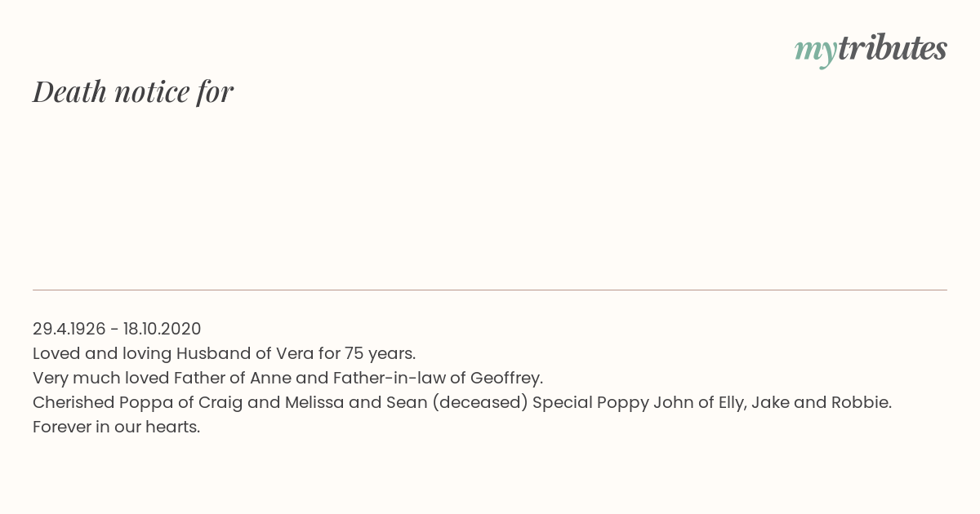This screenshot has height=514, width=980.
Task: Click the 'Cherished Poppa of Craig' line
Action: 462,402
